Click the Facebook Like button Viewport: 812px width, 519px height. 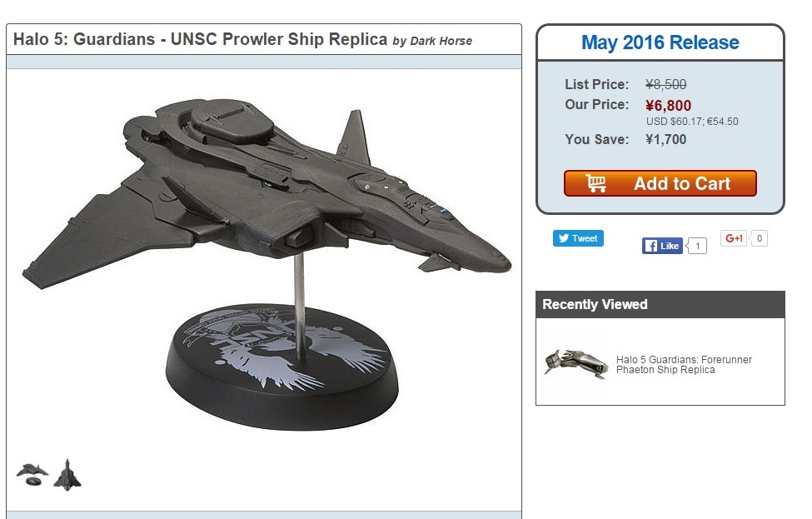(x=662, y=246)
